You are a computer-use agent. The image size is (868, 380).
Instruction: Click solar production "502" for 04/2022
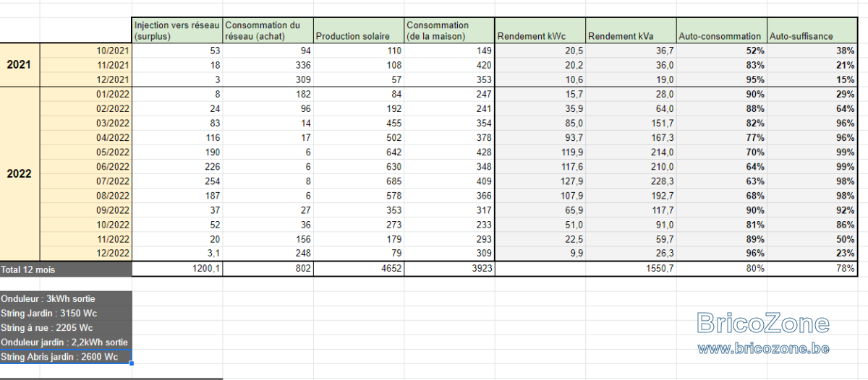(358, 137)
